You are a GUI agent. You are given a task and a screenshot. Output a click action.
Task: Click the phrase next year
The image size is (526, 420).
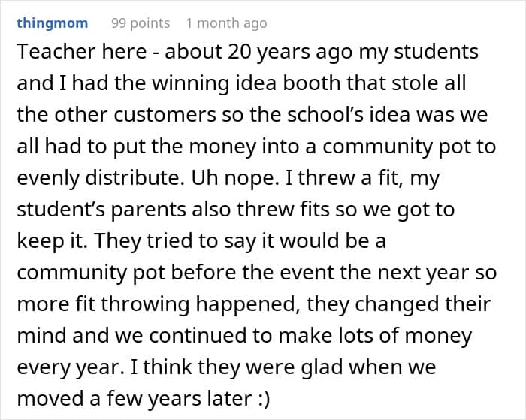[x=434, y=273]
